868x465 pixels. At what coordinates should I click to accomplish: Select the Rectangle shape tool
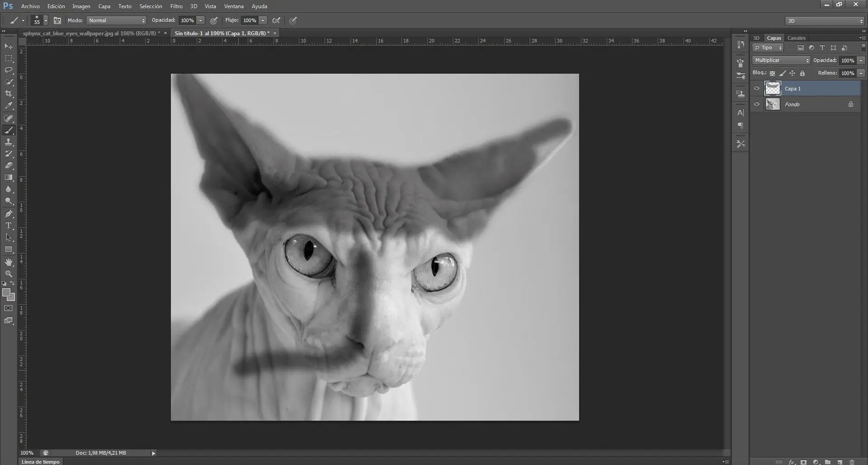9,249
